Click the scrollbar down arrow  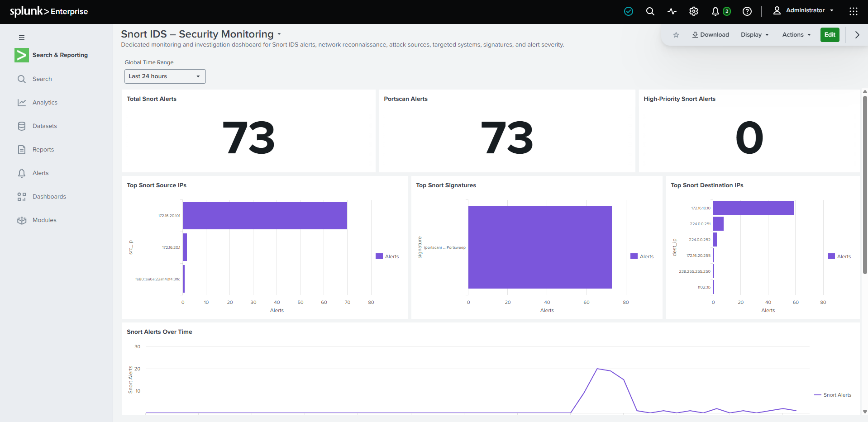[x=865, y=412]
